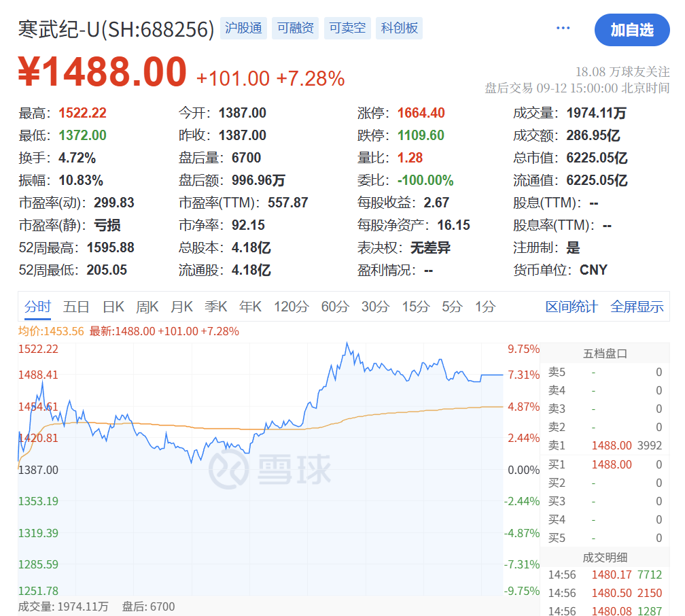Click the 最低 value 1372.00
685x616 pixels.
83,135
